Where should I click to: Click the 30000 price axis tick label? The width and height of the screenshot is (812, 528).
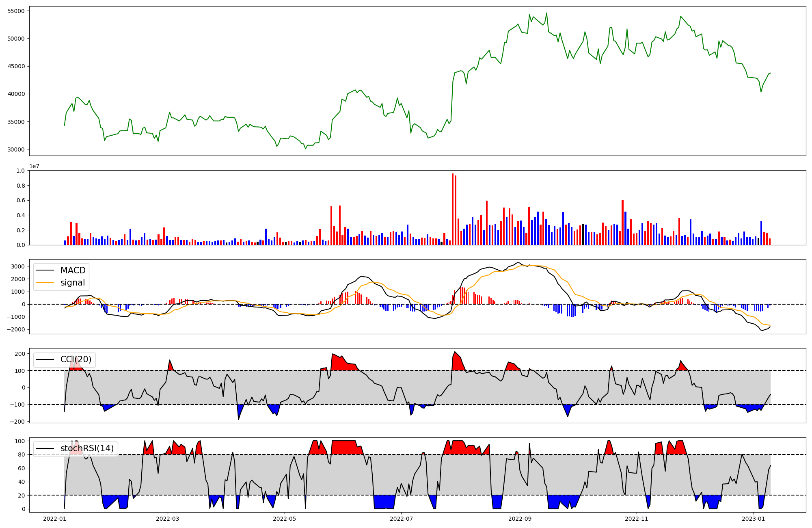(x=16, y=149)
